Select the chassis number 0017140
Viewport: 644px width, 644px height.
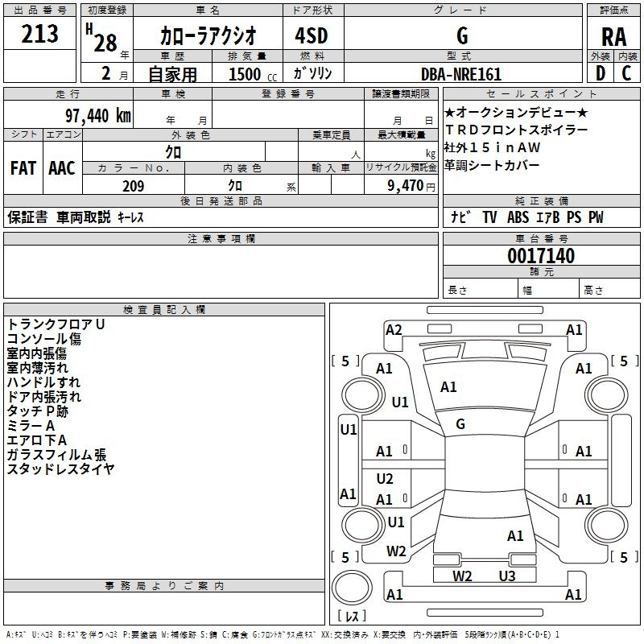(x=541, y=257)
